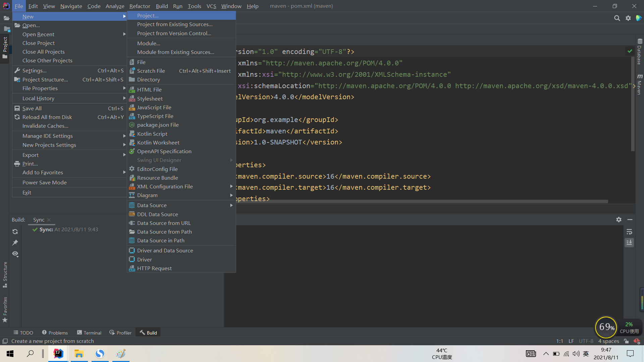Toggle scroll to end icon in Build output
Image resolution: width=644 pixels, height=362 pixels.
[x=629, y=242]
